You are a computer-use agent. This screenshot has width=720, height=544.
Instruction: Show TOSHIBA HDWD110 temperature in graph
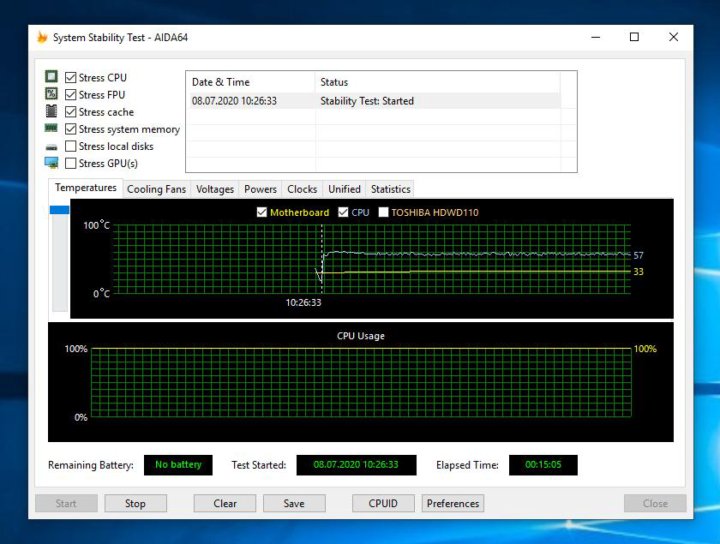pos(383,212)
